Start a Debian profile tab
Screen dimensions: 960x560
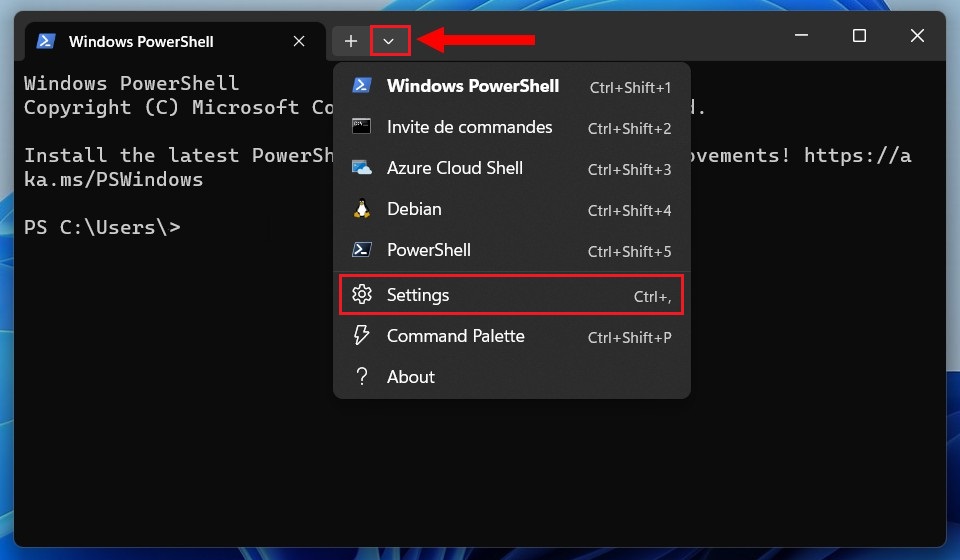point(512,209)
